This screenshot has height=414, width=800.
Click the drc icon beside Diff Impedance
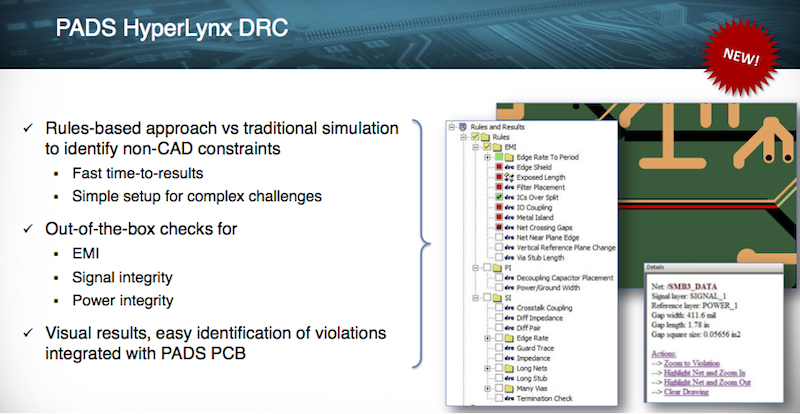click(x=509, y=318)
